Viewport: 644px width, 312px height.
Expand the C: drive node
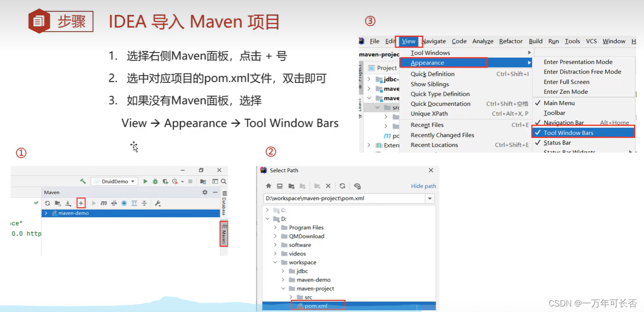coord(267,210)
